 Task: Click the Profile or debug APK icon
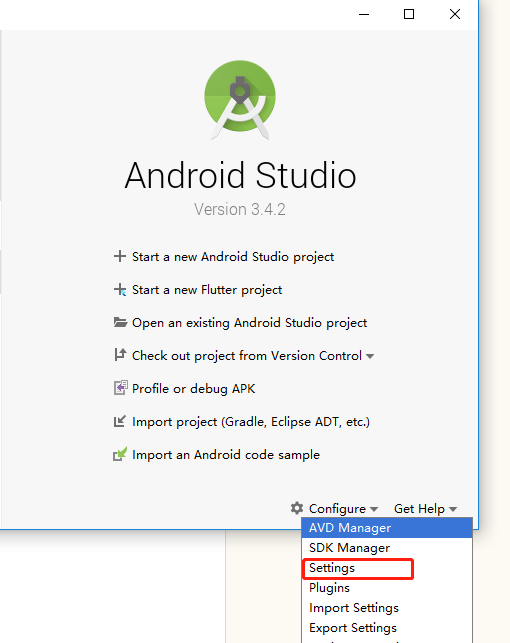click(x=120, y=388)
